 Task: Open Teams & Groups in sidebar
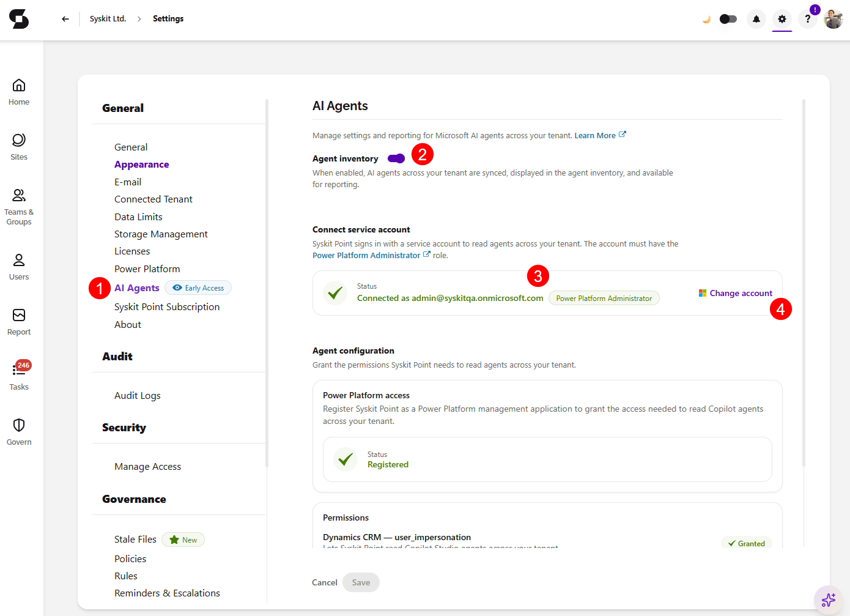click(x=19, y=207)
